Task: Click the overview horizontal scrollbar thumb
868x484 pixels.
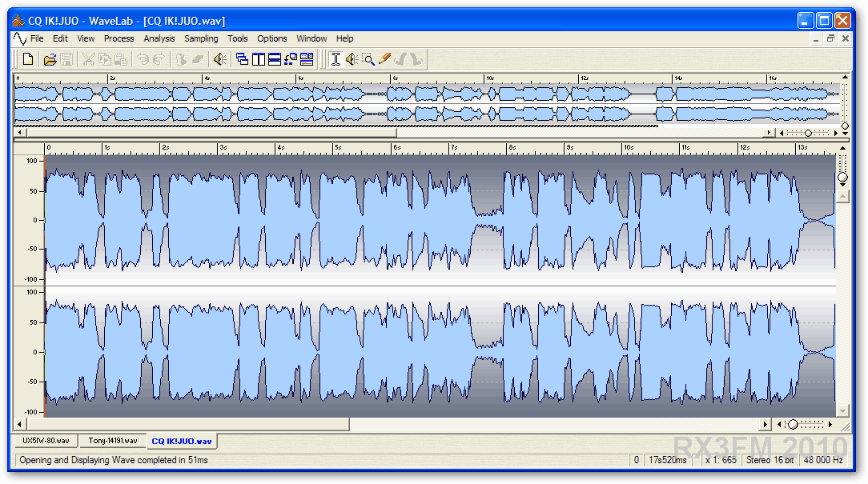Action: [211, 133]
